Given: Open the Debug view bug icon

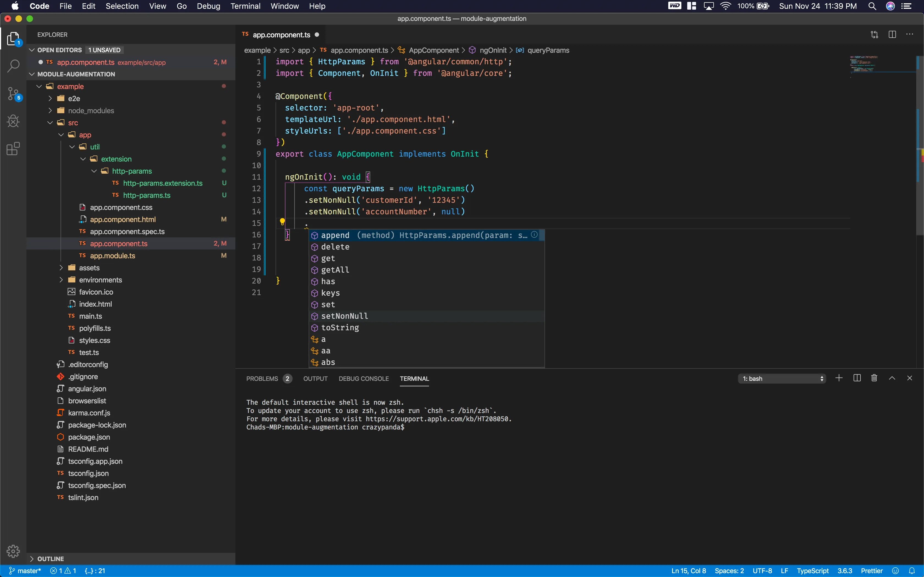Looking at the screenshot, I should point(13,121).
